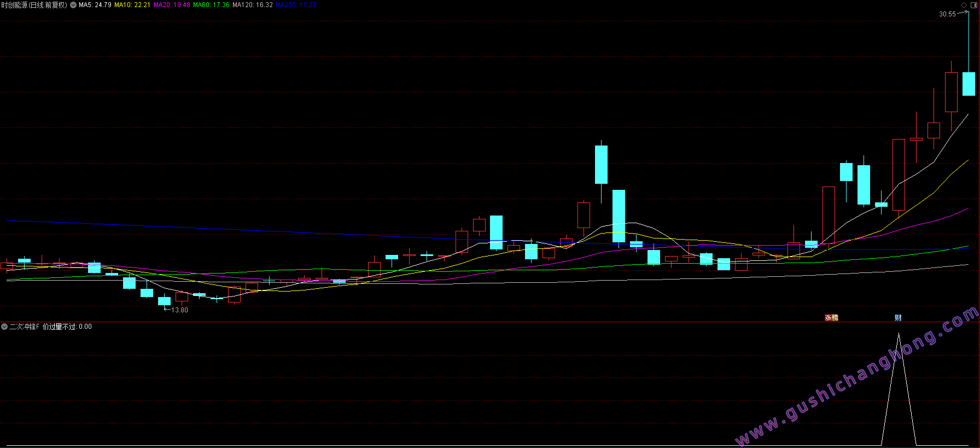This screenshot has height=448, width=980.
Task: Click the 财 marker badge
Action: tap(898, 317)
